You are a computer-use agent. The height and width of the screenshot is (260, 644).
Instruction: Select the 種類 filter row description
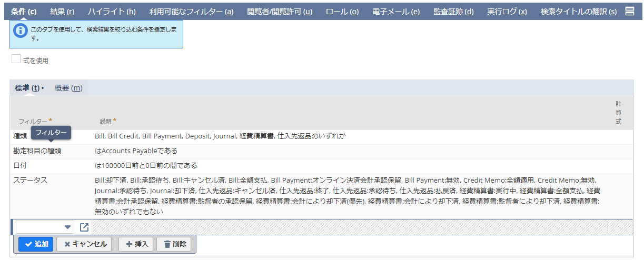point(220,136)
